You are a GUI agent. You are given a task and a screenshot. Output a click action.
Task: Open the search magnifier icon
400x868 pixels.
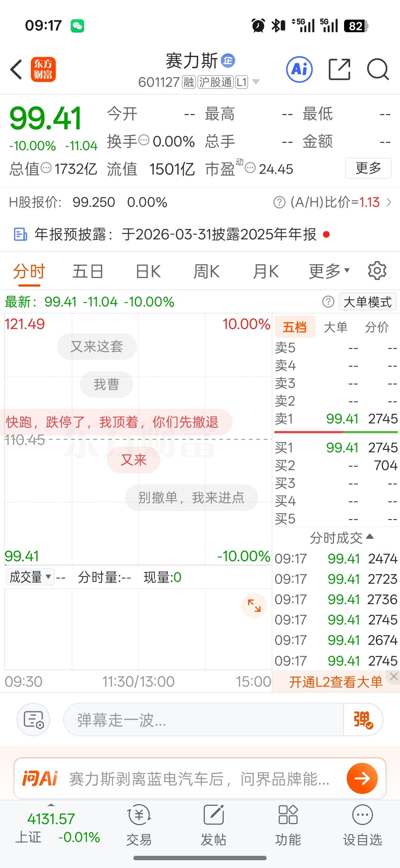point(377,69)
